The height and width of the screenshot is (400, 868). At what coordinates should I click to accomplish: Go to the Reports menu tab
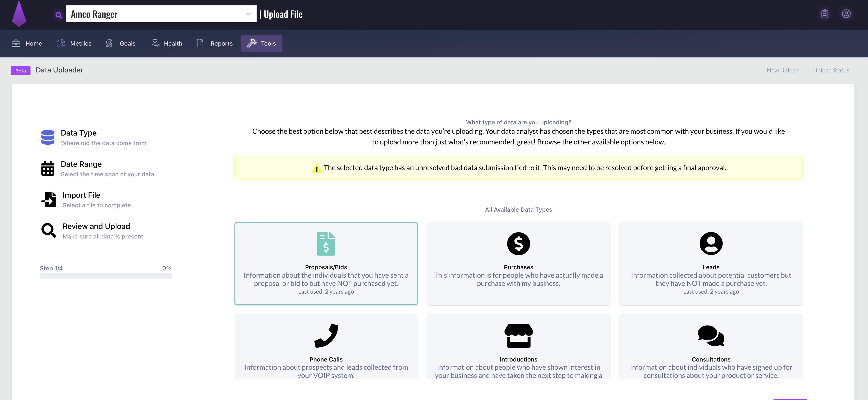point(215,43)
